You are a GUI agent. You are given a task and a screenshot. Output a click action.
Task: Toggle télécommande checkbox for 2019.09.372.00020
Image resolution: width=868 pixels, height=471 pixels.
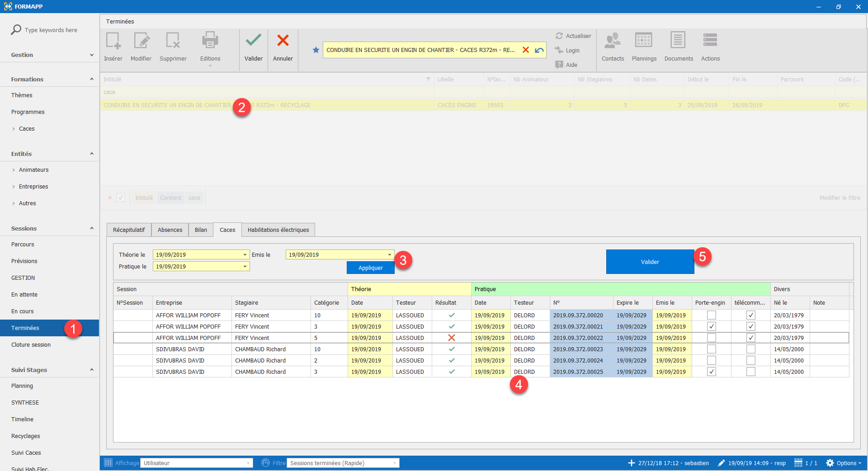pyautogui.click(x=751, y=315)
